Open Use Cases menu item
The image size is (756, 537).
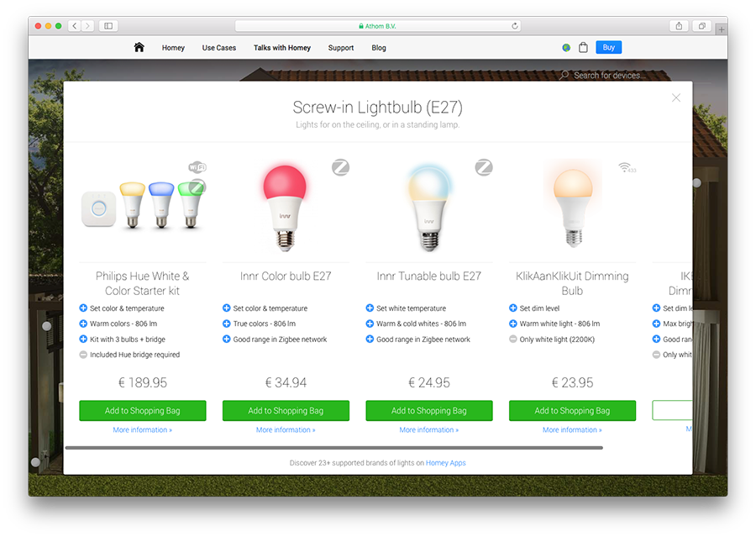(x=219, y=48)
